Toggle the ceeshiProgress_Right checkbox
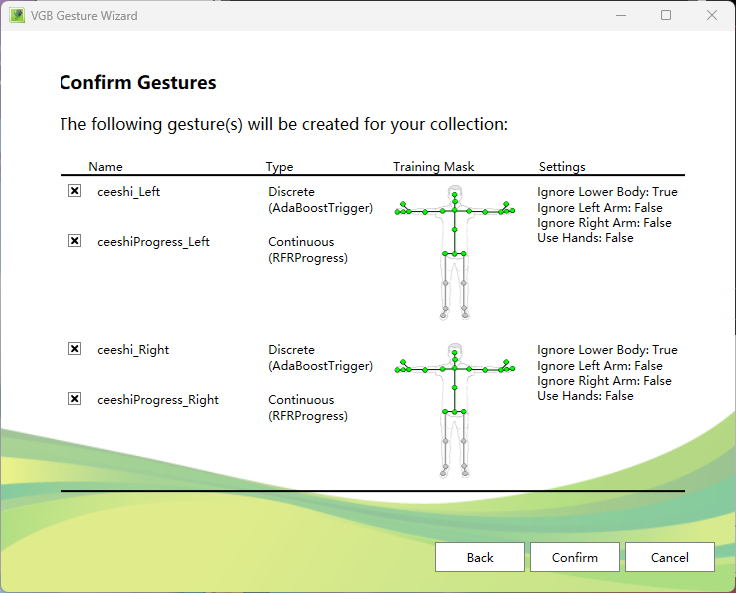Viewport: 736px width, 593px height. [x=75, y=399]
